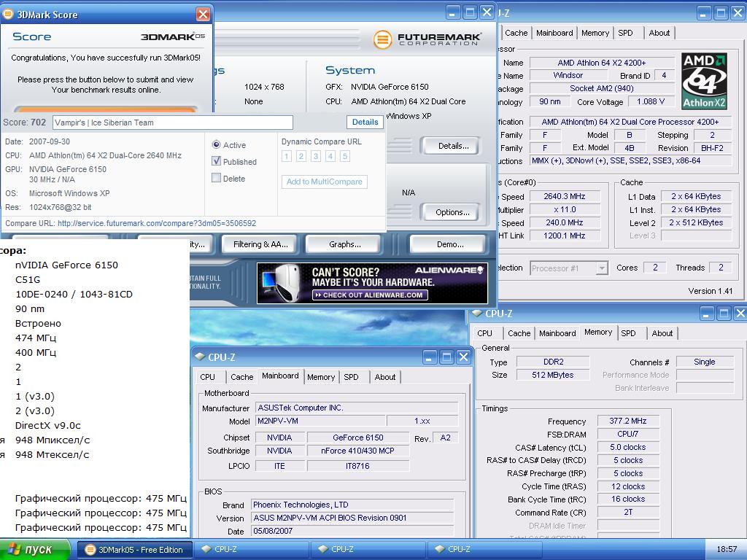
Task: Click the Windows Start button labeled пуск
Action: tap(35, 550)
